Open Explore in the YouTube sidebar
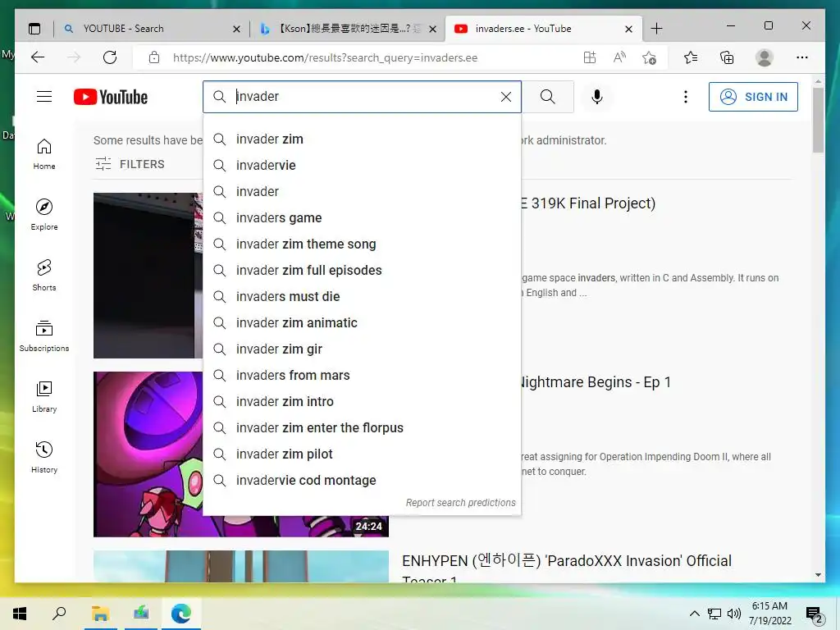The width and height of the screenshot is (840, 630). (x=44, y=215)
